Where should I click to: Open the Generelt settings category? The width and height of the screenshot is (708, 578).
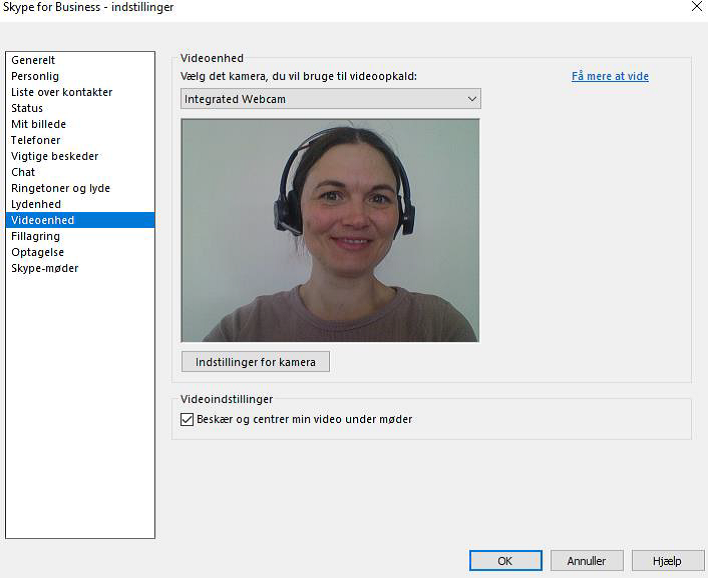coord(80,60)
